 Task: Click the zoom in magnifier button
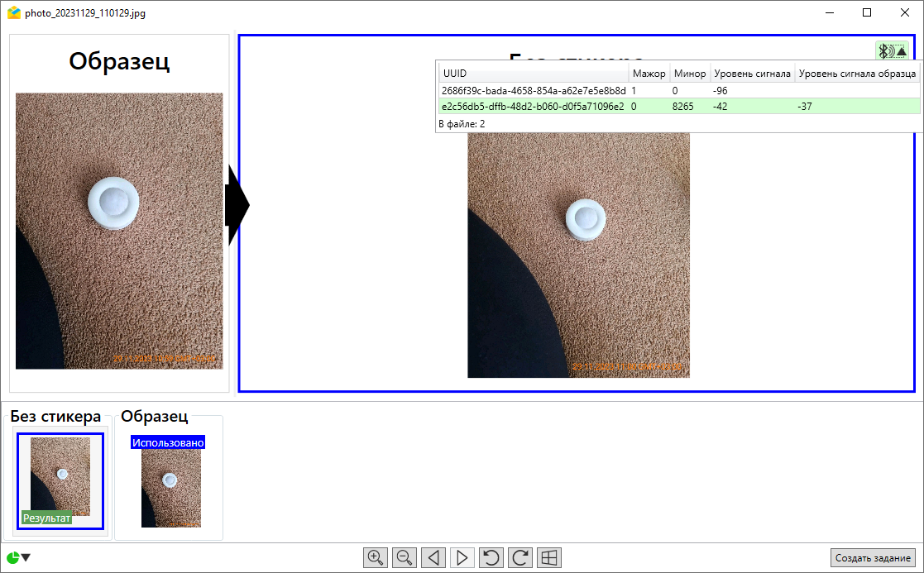376,558
